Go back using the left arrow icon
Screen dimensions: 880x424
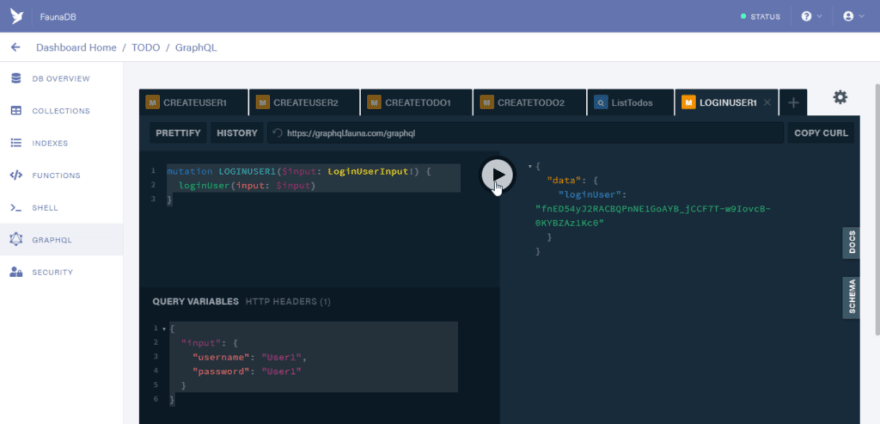point(16,47)
